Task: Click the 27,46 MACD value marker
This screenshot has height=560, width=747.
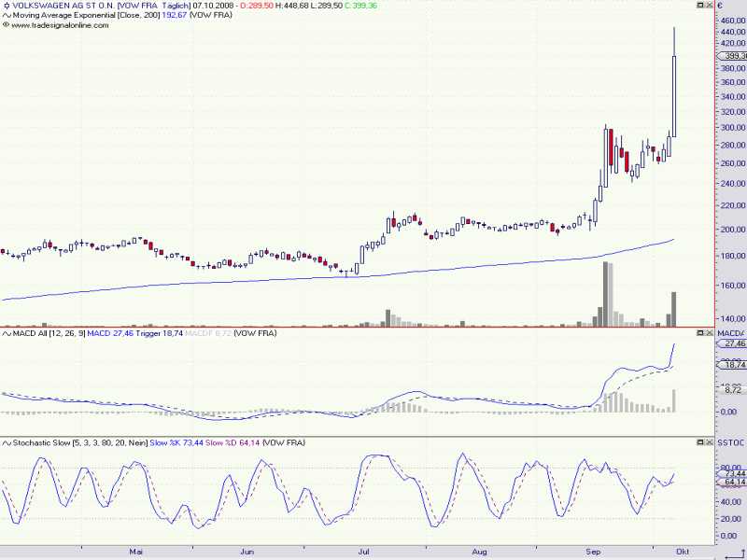Action: click(732, 343)
